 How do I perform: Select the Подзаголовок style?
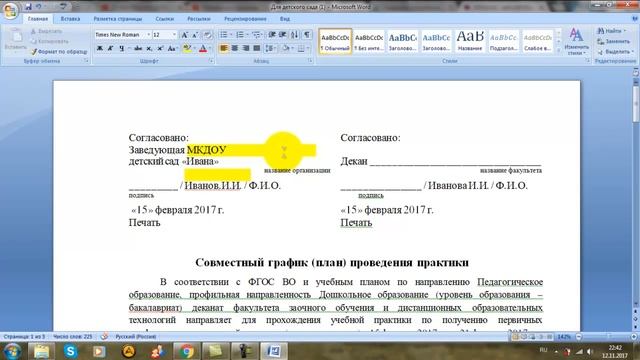(503, 41)
